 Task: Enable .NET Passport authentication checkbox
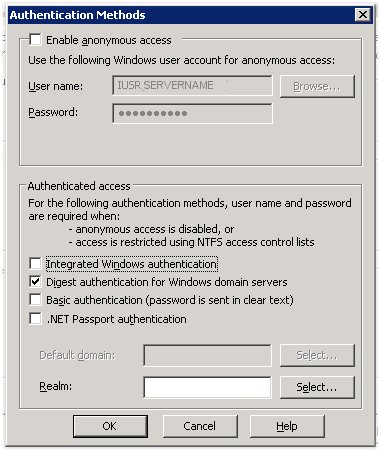[x=35, y=318]
